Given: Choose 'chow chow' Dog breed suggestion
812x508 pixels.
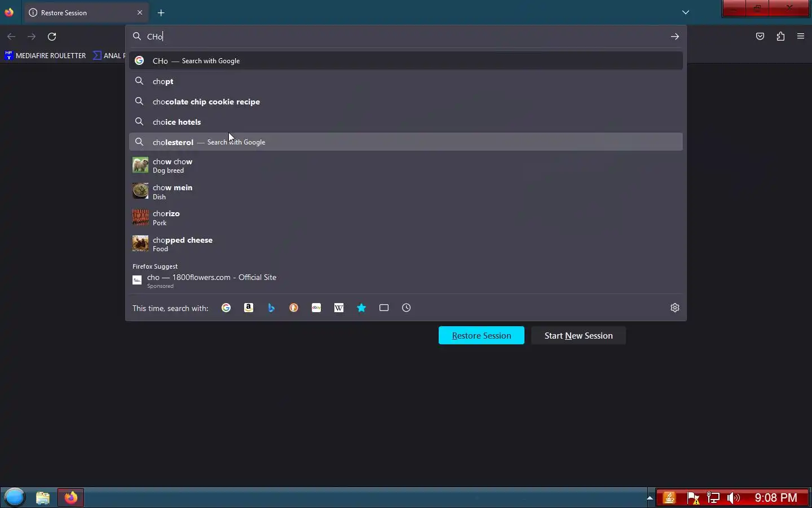Looking at the screenshot, I should (x=406, y=165).
